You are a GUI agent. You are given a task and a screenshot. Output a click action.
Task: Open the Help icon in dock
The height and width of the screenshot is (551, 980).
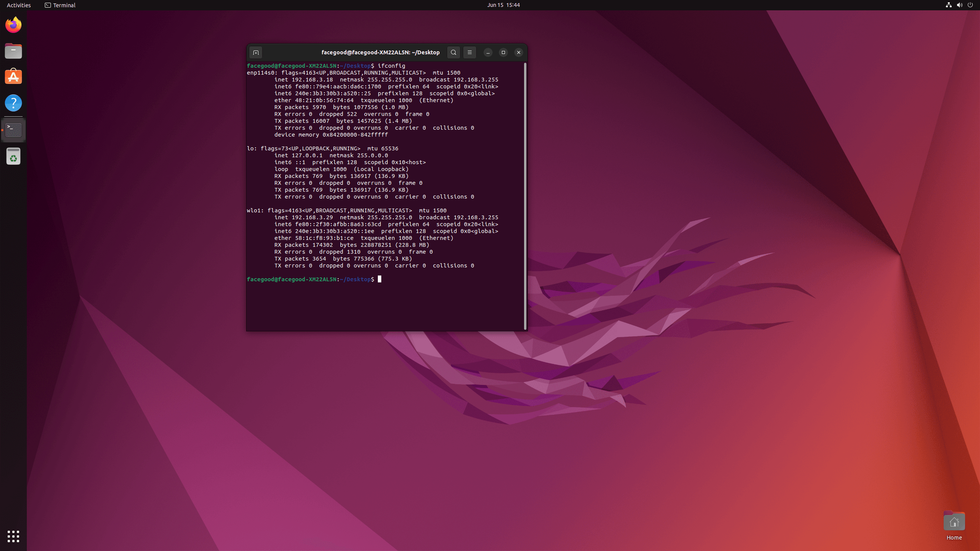(x=13, y=103)
